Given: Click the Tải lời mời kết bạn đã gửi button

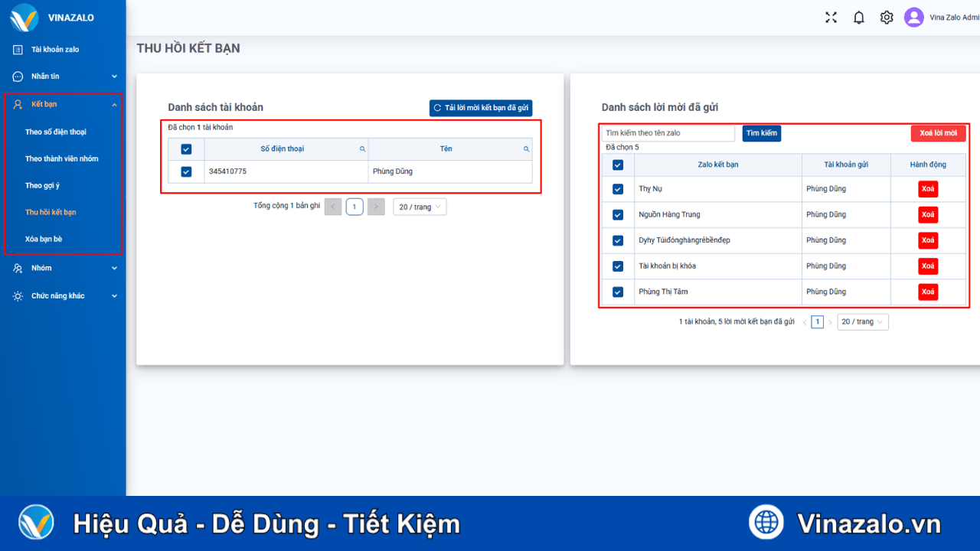Looking at the screenshot, I should pos(480,108).
